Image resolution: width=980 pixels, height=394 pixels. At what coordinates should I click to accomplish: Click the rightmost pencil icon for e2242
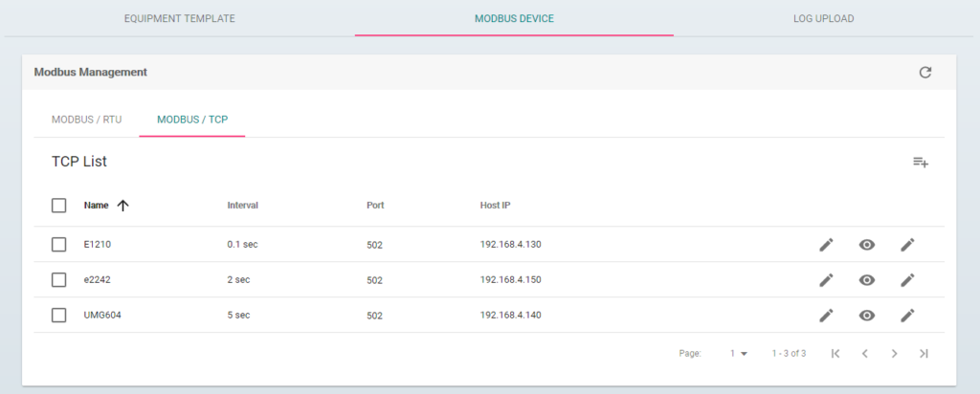(907, 280)
